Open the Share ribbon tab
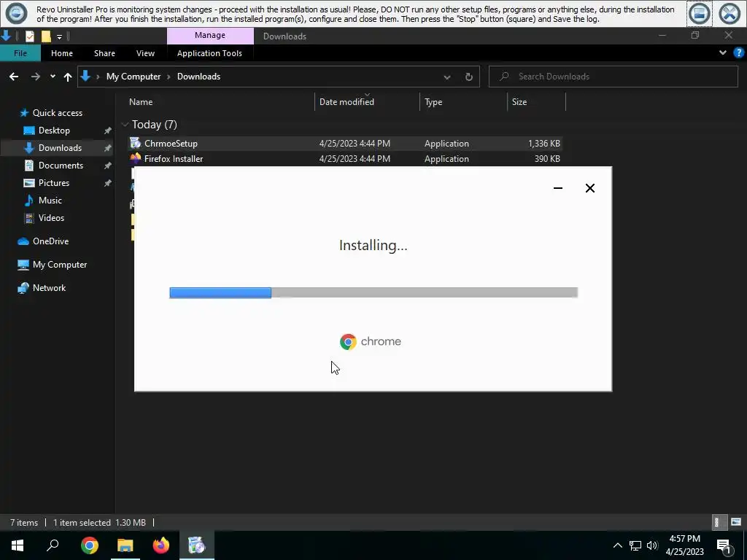 104,52
